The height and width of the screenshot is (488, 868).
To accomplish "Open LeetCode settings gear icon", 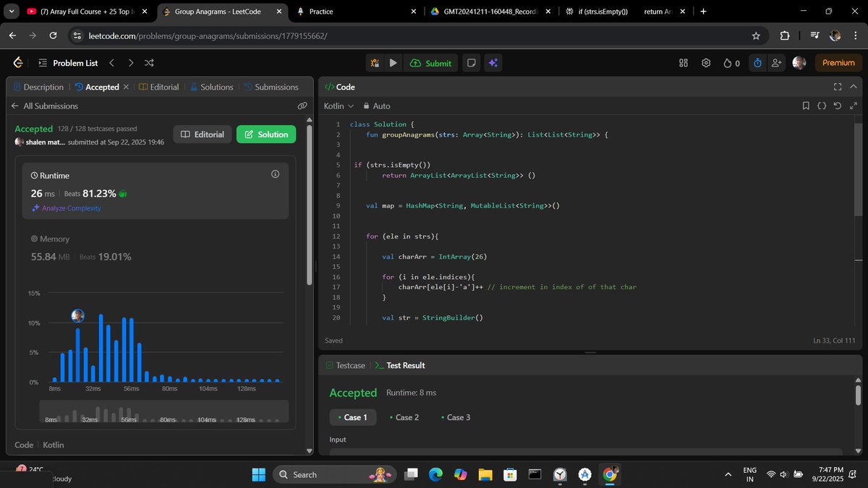I will click(x=706, y=63).
